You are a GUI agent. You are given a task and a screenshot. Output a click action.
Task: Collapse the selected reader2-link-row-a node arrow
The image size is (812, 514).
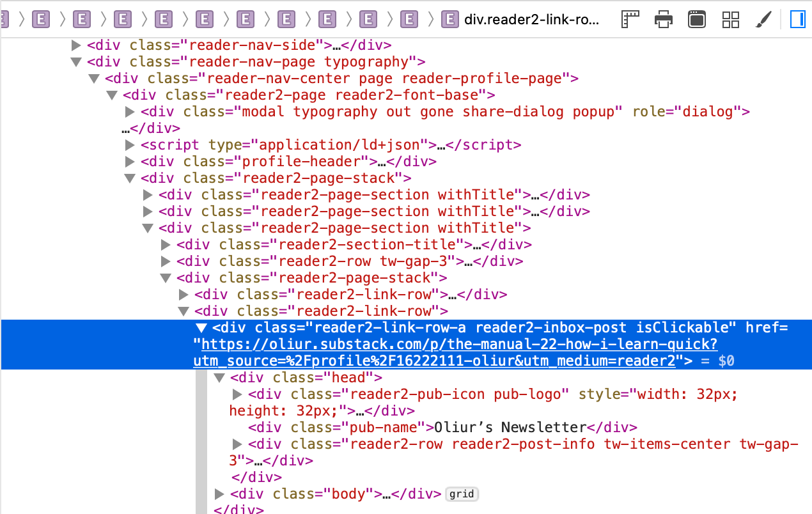point(201,328)
